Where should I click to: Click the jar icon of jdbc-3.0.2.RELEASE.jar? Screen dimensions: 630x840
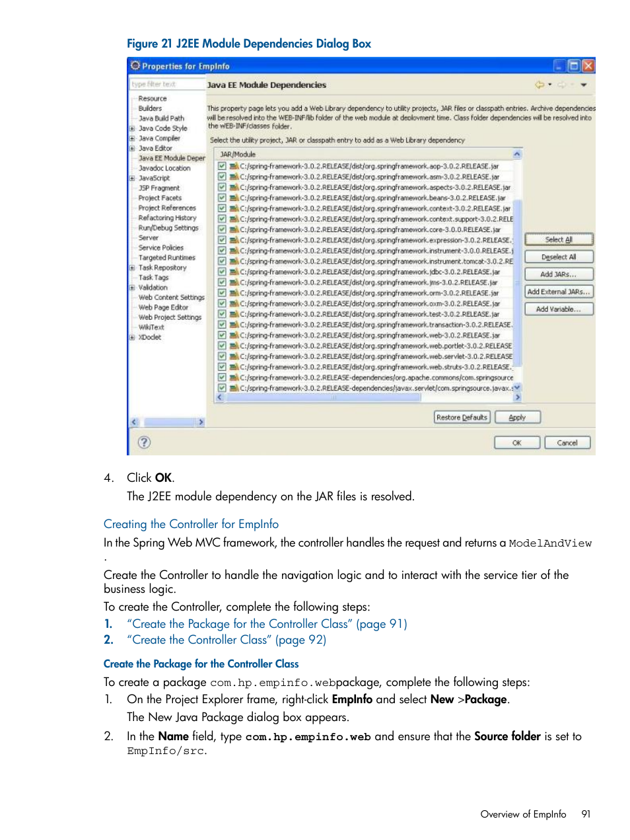[x=233, y=272]
